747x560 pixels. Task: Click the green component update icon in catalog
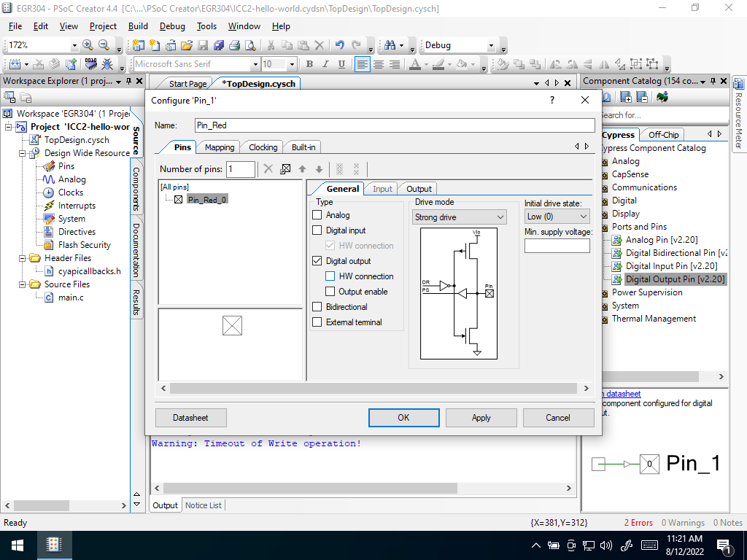[662, 97]
